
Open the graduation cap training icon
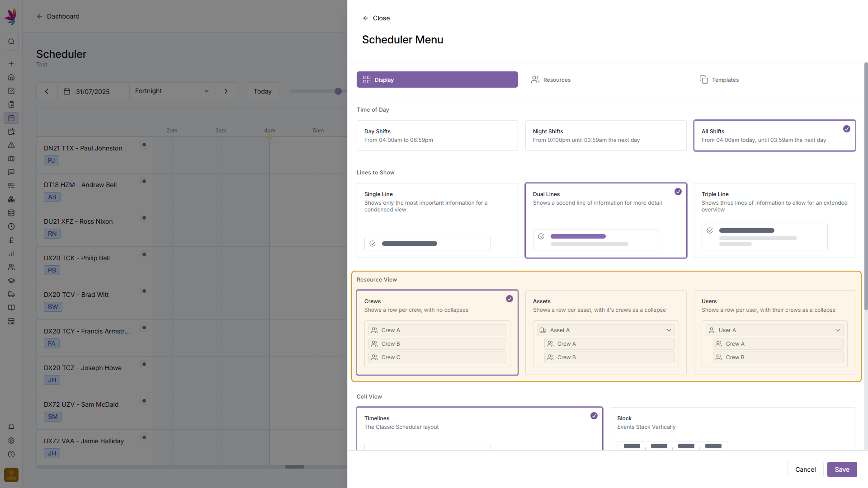pos(11,281)
